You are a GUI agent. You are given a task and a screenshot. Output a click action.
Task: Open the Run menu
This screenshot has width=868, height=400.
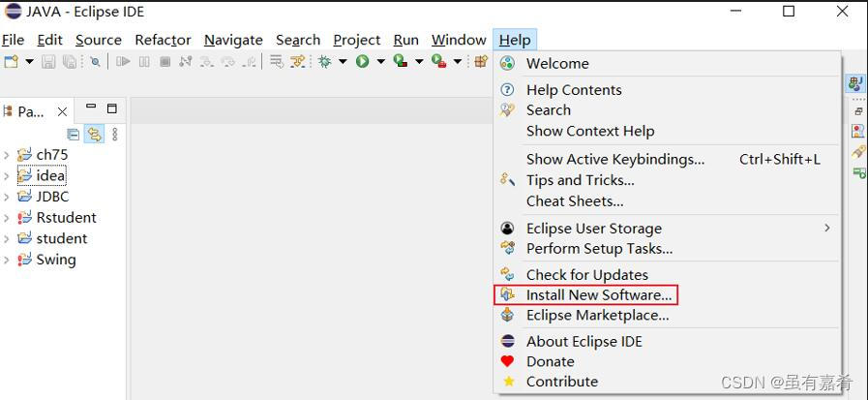tap(405, 40)
